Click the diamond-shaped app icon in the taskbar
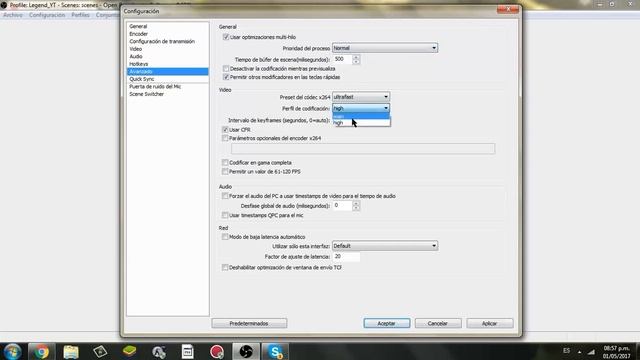 pos(100,351)
